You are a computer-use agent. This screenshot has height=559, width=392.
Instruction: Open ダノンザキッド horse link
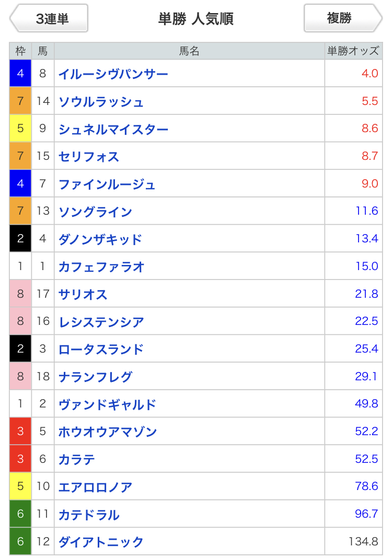click(100, 239)
